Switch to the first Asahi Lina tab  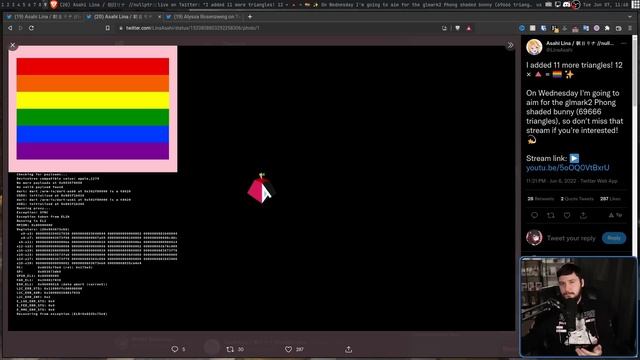43,17
